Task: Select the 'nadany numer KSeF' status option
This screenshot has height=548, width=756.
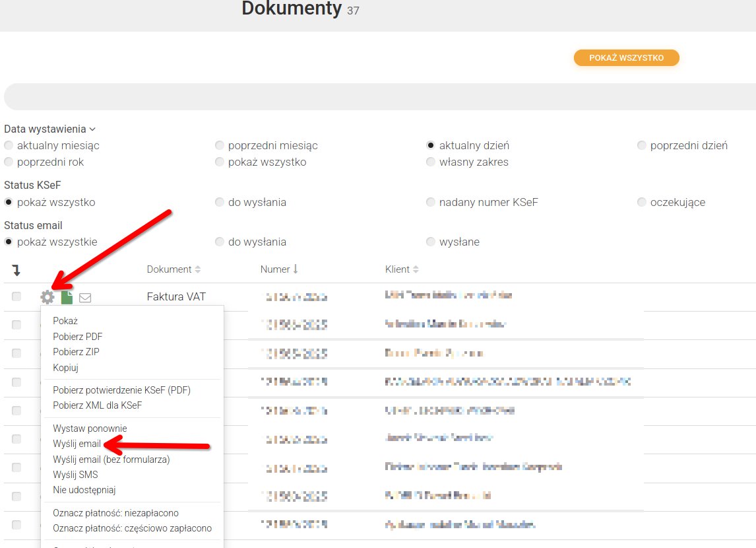Action: click(x=431, y=202)
